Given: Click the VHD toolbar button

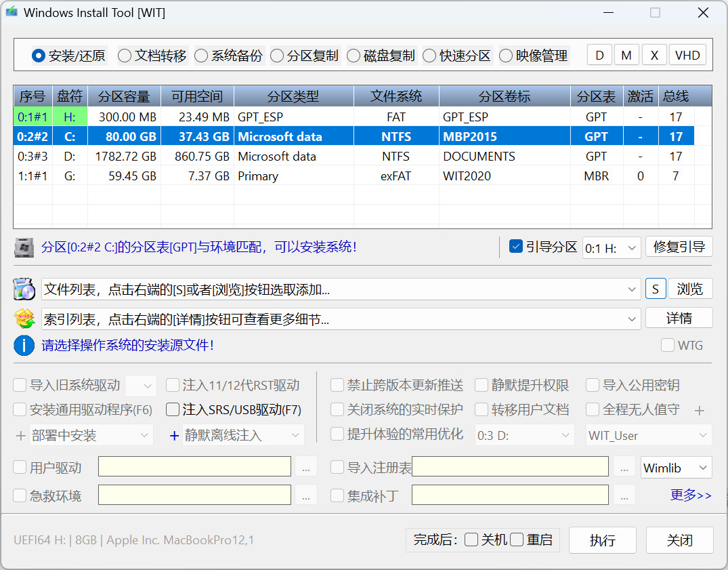Looking at the screenshot, I should click(687, 56).
